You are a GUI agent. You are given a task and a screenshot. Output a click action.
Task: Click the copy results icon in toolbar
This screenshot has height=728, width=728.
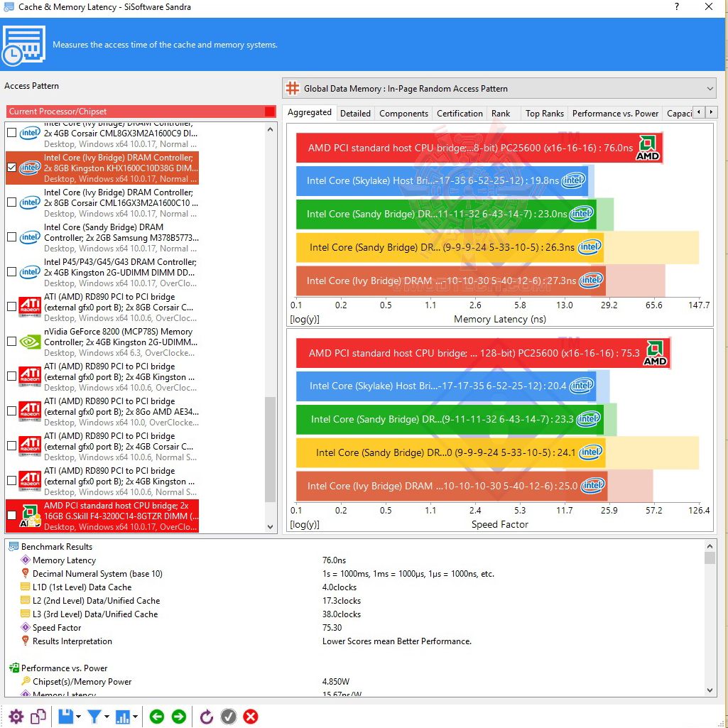38,717
